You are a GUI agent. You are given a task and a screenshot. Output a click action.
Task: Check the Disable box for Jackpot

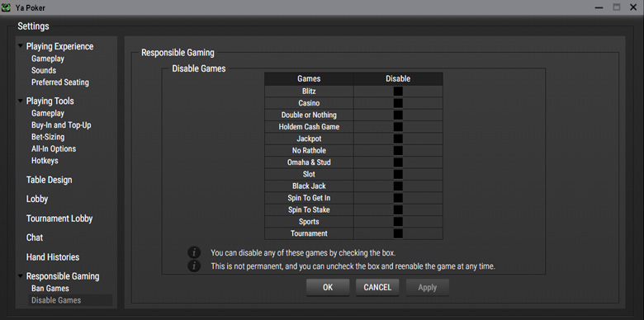pyautogui.click(x=398, y=139)
